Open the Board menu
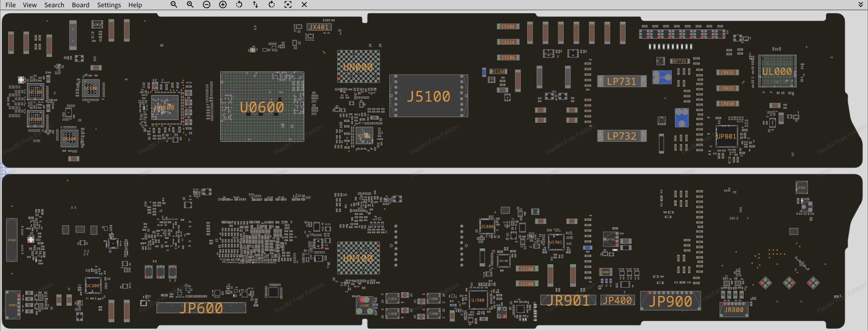The width and height of the screenshot is (868, 331). coord(80,5)
